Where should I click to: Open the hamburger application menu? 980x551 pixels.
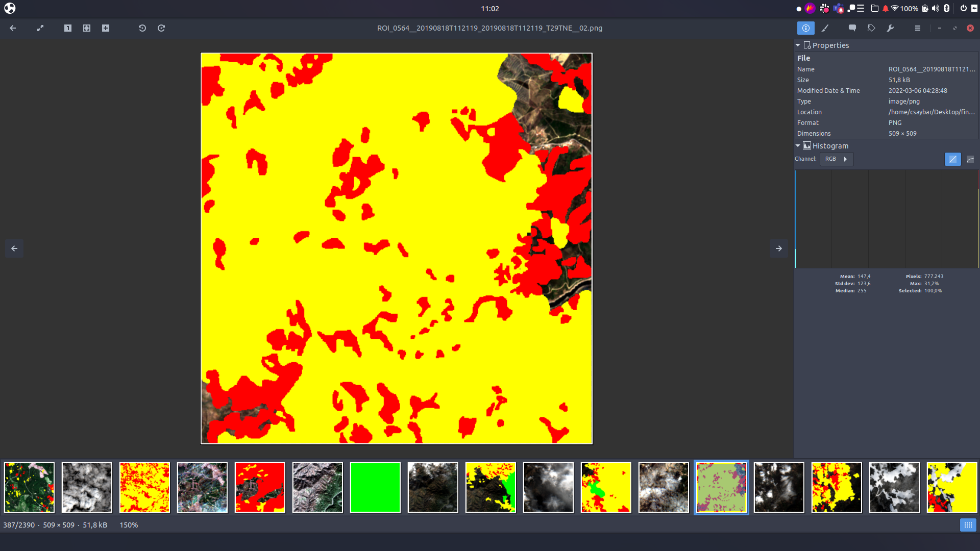[x=918, y=28]
